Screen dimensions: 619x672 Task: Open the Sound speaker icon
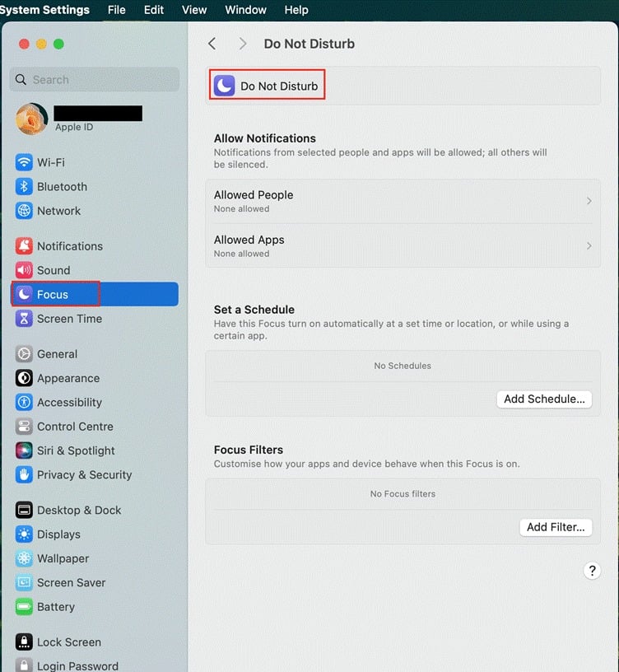(x=24, y=270)
